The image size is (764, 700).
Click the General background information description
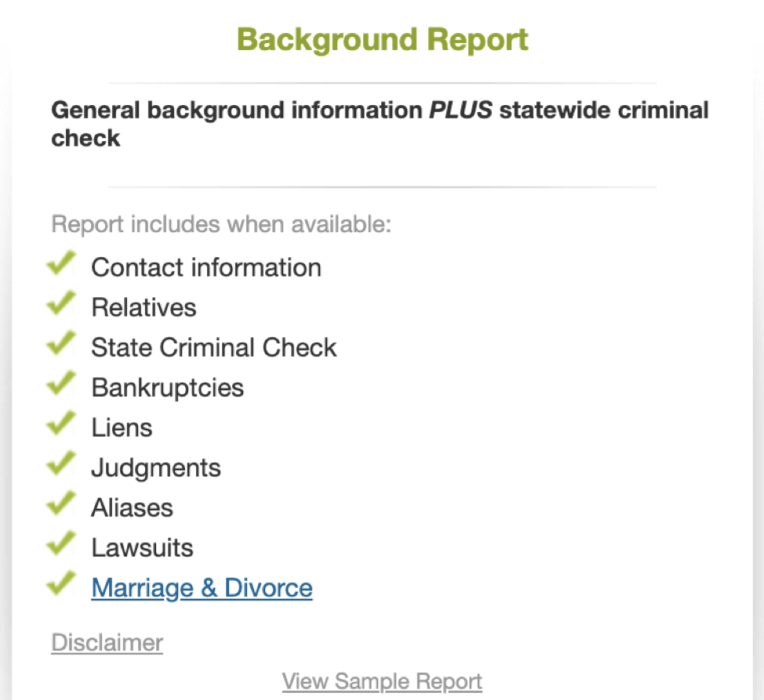pos(380,124)
